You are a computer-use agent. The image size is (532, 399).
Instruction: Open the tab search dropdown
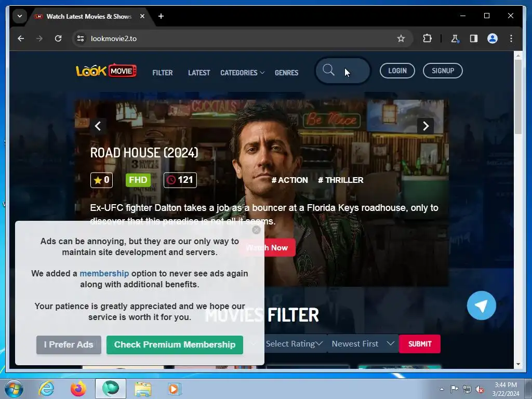pos(20,16)
